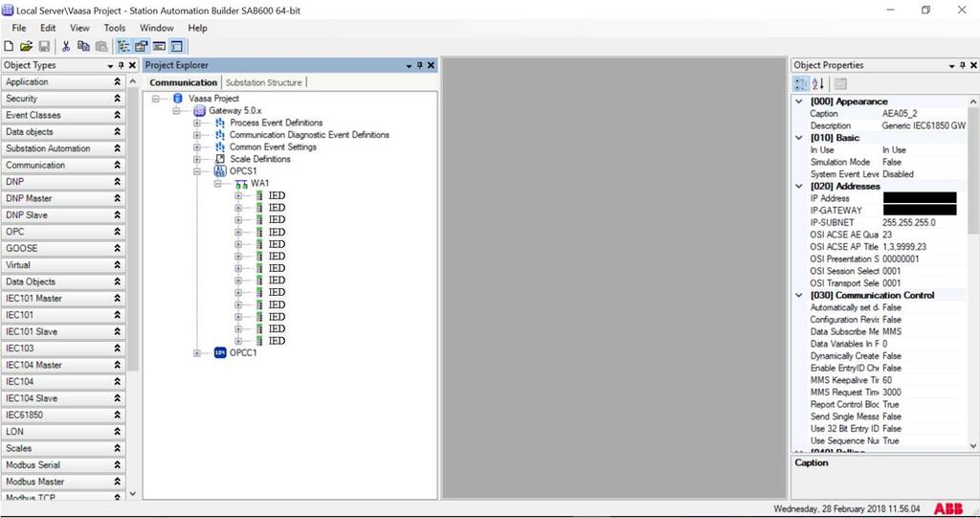The image size is (980, 518).
Task: Click the OPCC1 104 icon
Action: pyautogui.click(x=220, y=353)
